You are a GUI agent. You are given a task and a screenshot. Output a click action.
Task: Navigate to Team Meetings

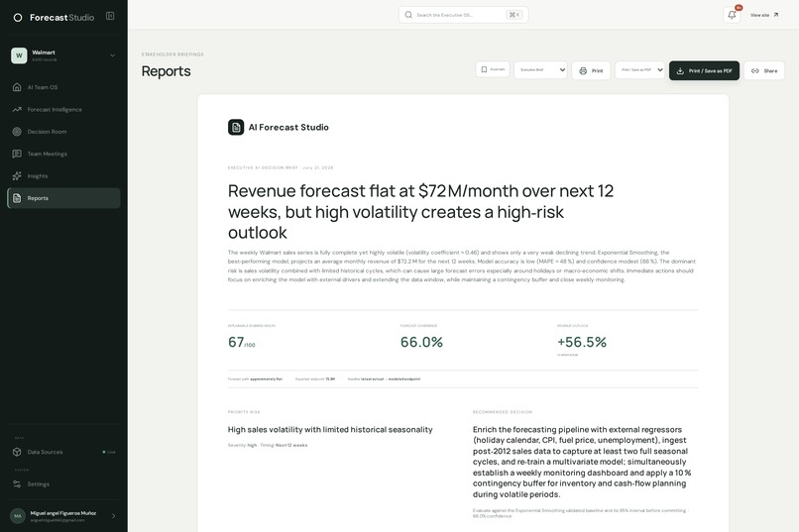click(63, 154)
